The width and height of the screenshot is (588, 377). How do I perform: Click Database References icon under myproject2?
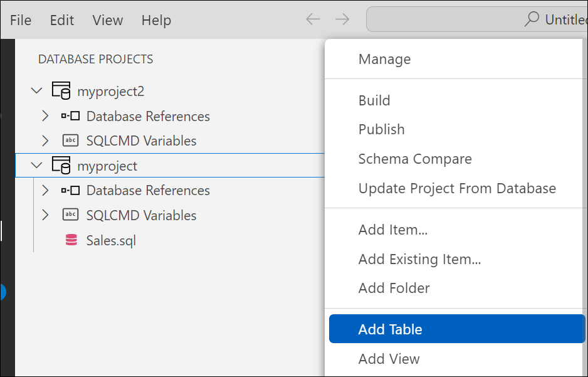click(71, 116)
